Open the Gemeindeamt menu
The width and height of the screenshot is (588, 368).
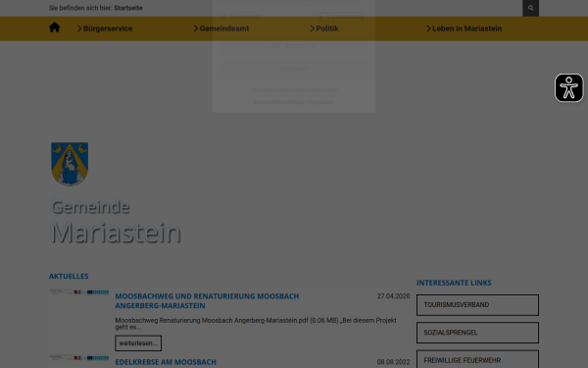224,28
